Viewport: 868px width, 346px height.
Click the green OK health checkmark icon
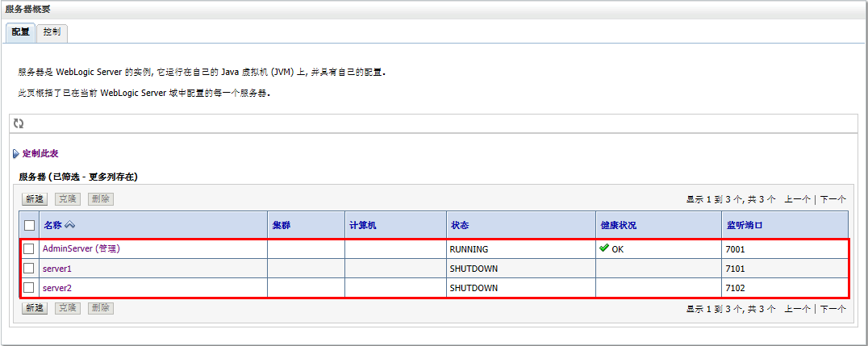(604, 248)
